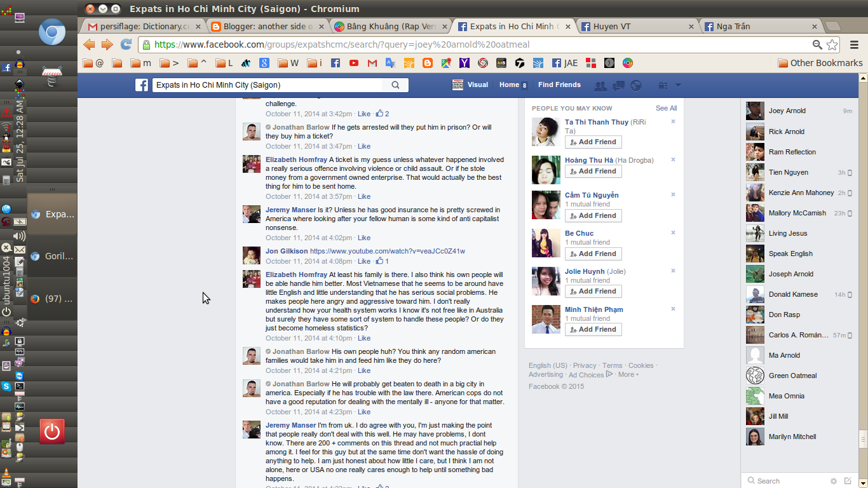Add Be Chuc as a friend
The height and width of the screenshot is (488, 868).
pos(593,254)
